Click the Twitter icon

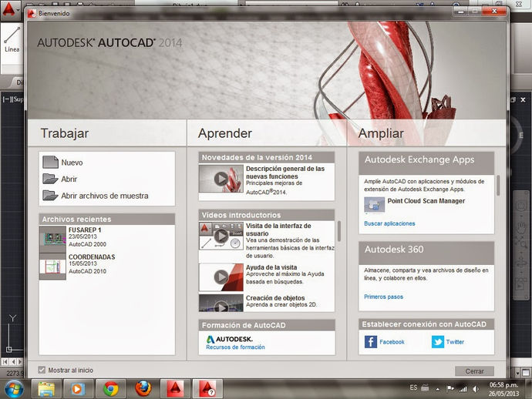click(x=438, y=342)
